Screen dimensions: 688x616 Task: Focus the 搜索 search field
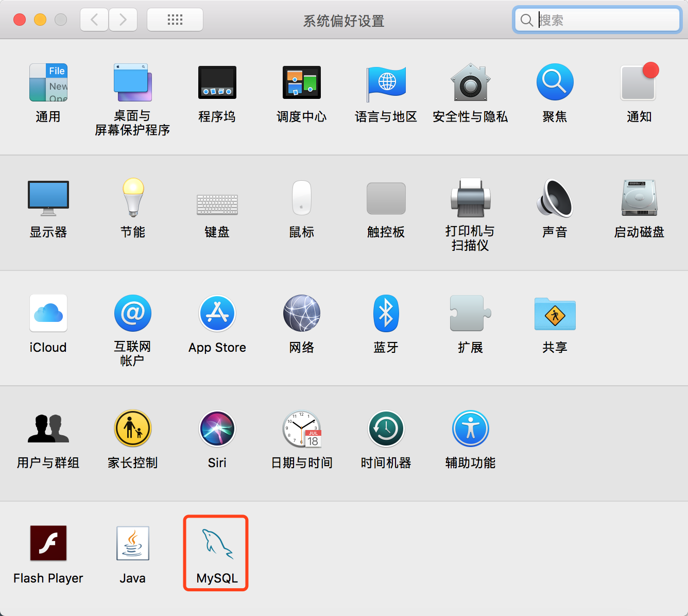597,20
